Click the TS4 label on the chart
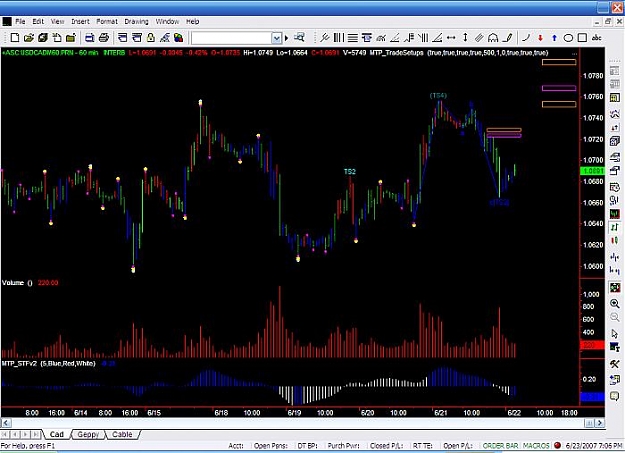625x453 pixels. tap(438, 96)
